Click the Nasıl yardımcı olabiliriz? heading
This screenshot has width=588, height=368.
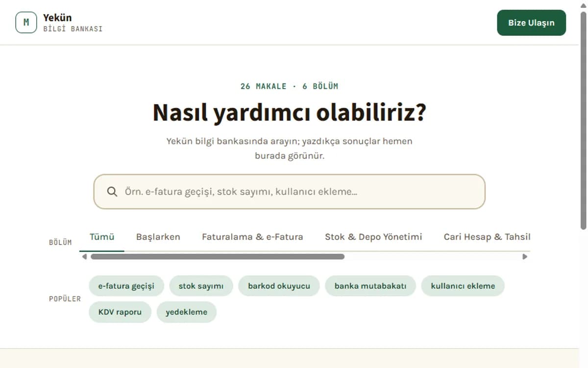pyautogui.click(x=289, y=112)
